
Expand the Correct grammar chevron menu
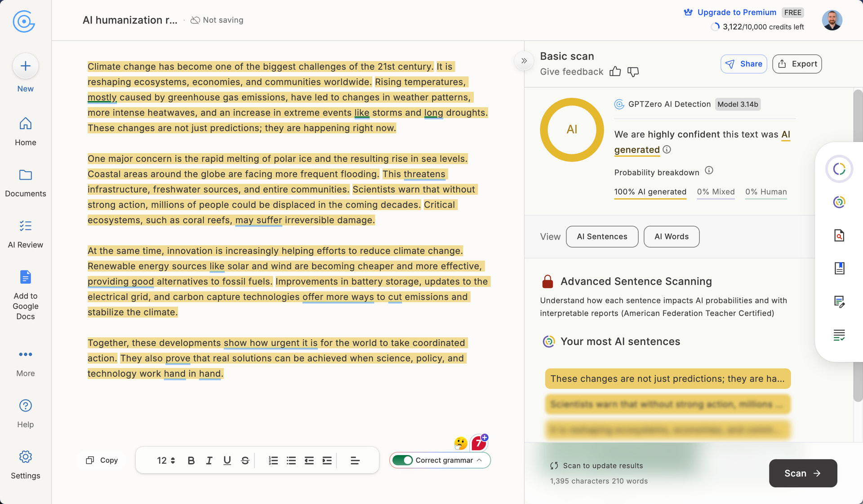pos(480,460)
